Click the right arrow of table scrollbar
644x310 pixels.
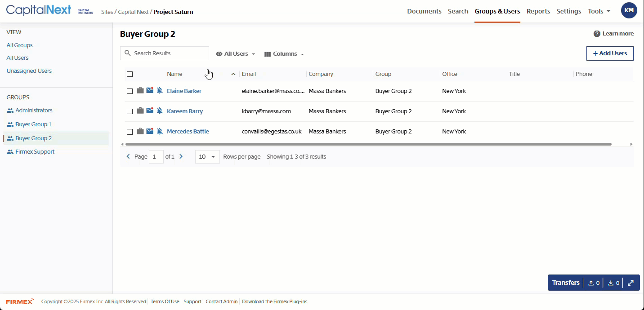tap(631, 144)
